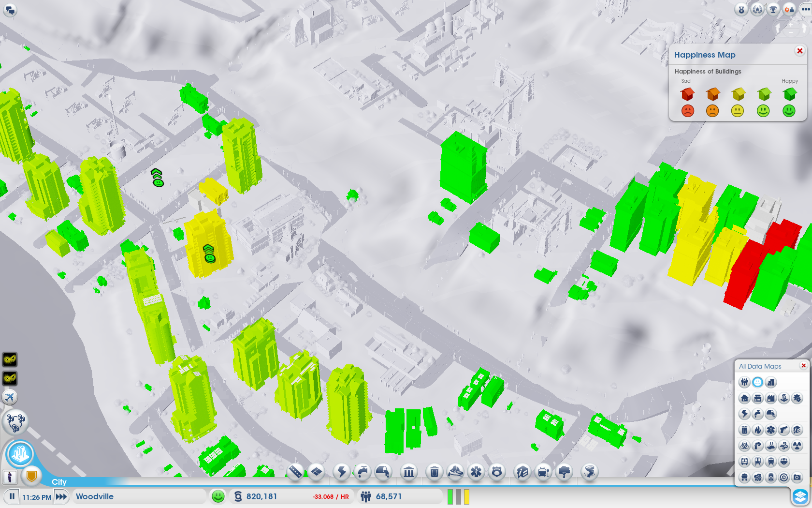The image size is (812, 508).
Task: Show the Commercial data map
Action: (757, 398)
